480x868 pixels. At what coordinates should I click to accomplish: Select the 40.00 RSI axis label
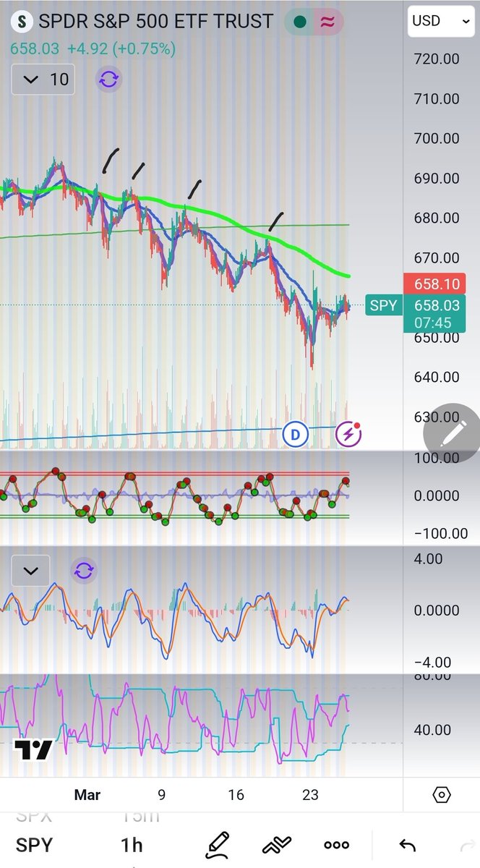432,731
